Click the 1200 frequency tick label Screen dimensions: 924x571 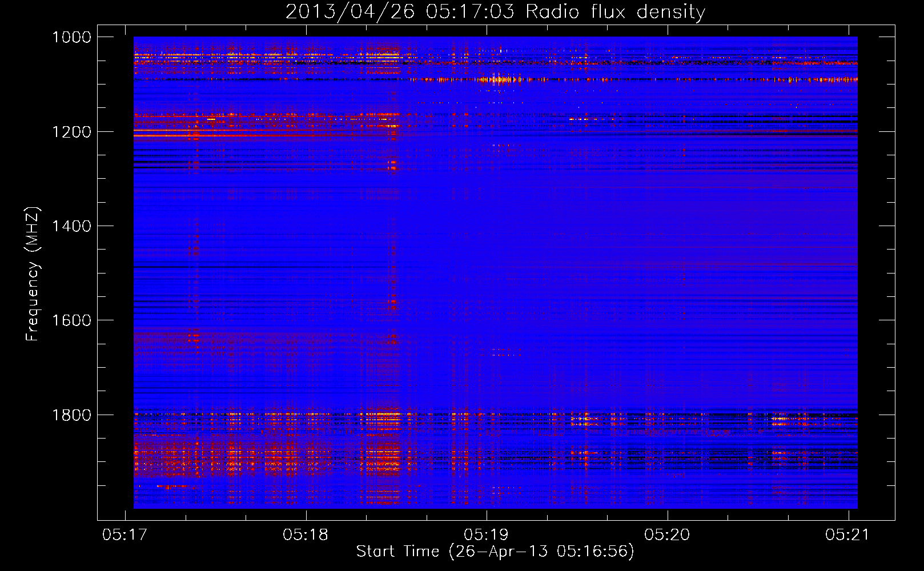pyautogui.click(x=71, y=132)
